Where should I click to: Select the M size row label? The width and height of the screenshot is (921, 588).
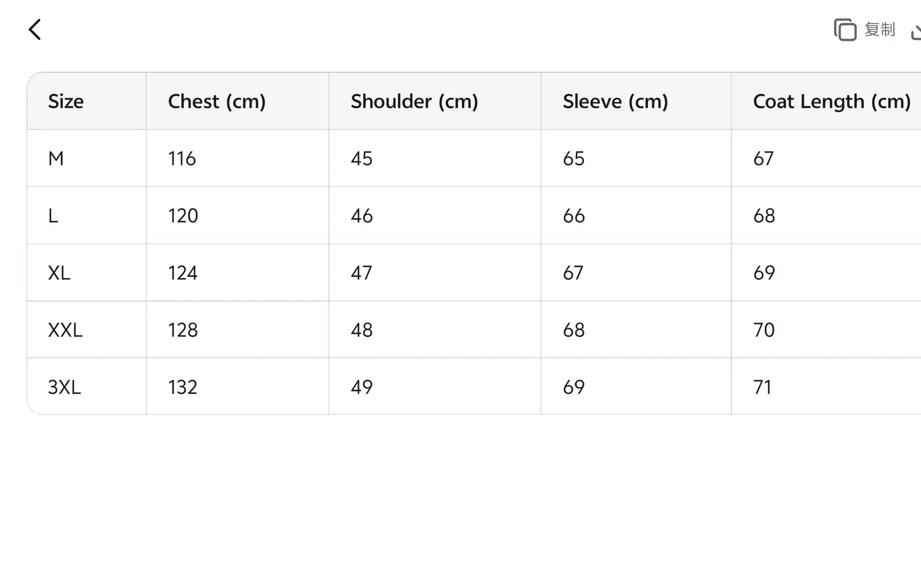point(56,158)
